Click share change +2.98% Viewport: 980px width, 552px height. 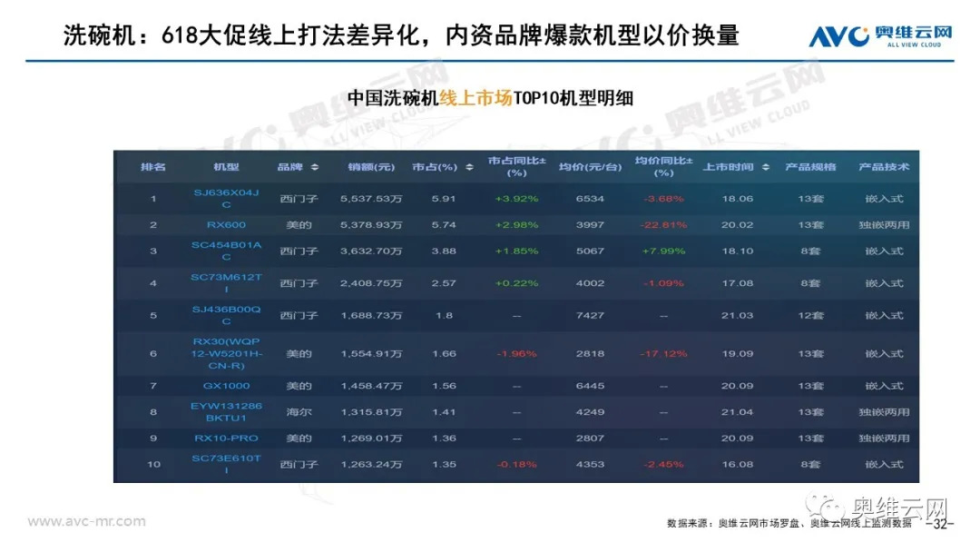click(x=517, y=224)
